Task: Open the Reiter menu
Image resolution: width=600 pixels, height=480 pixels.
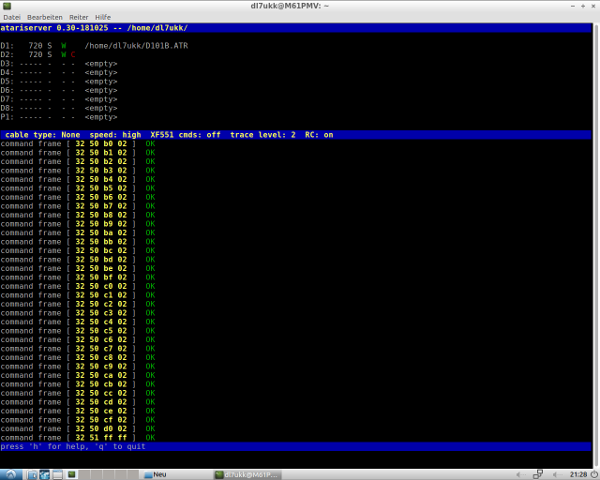Action: click(x=78, y=17)
